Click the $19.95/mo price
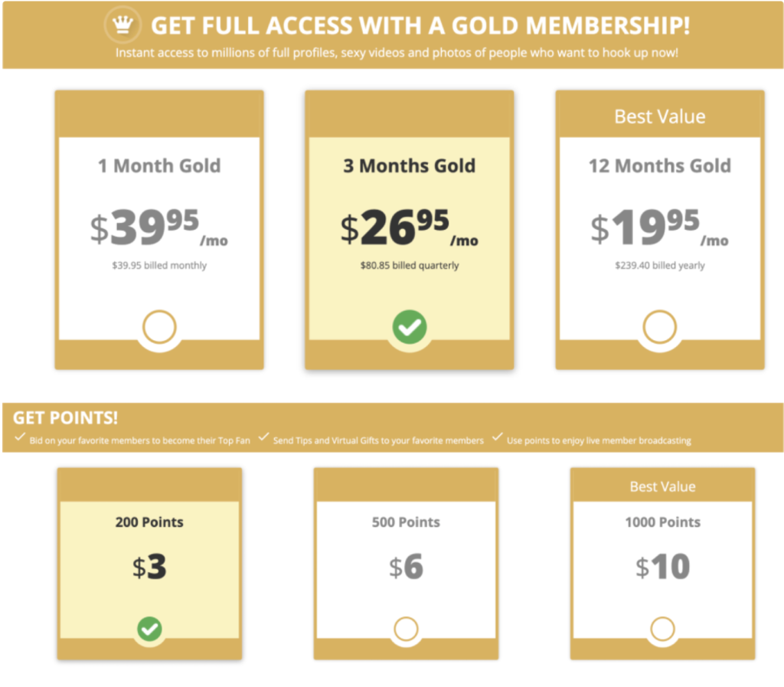 [660, 227]
